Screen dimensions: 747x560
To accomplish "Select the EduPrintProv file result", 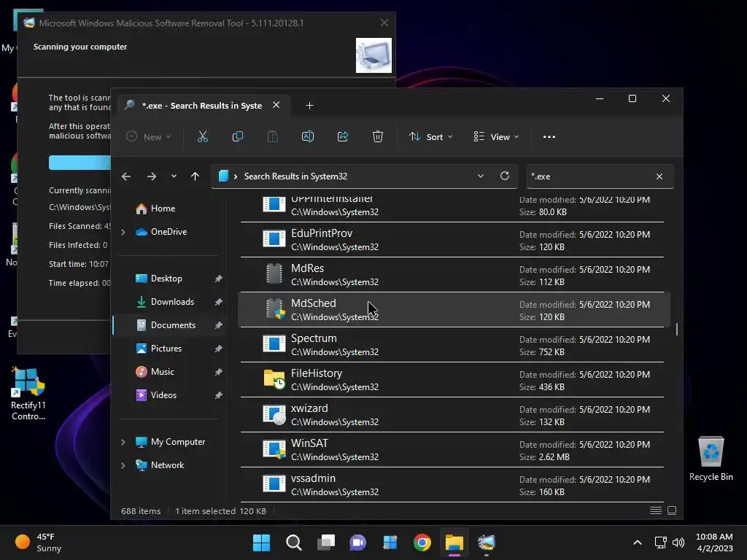I will click(x=454, y=240).
